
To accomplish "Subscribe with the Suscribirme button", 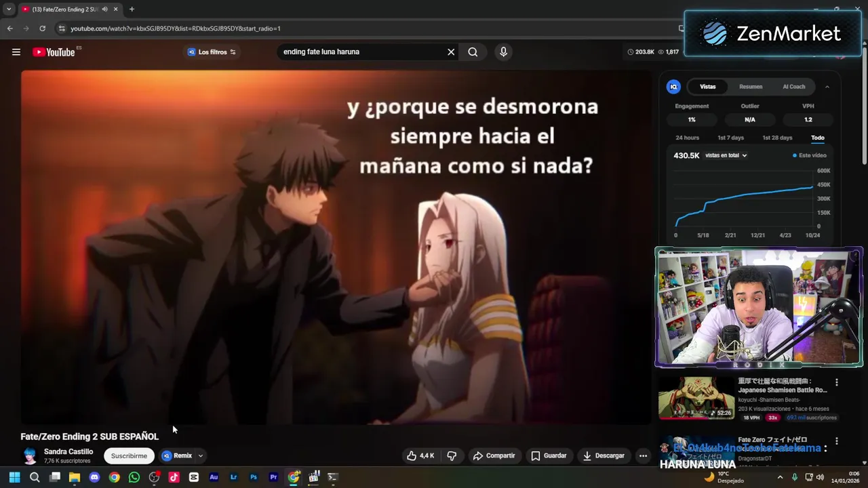I will [129, 455].
